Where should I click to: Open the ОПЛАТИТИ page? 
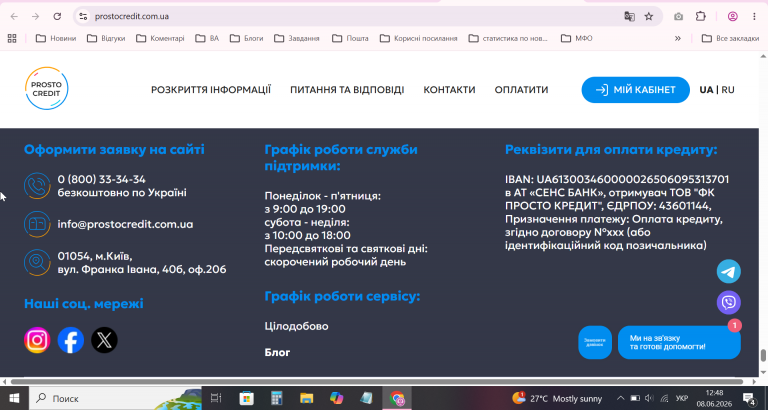tap(521, 90)
